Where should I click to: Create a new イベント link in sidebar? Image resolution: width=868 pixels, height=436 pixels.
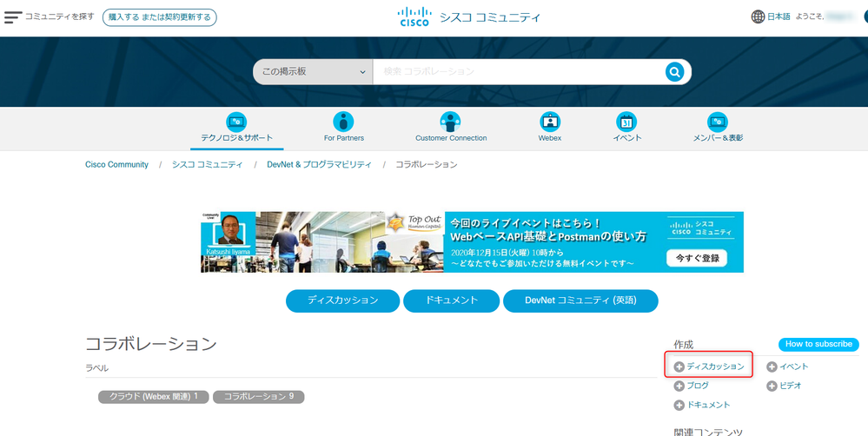click(x=794, y=367)
